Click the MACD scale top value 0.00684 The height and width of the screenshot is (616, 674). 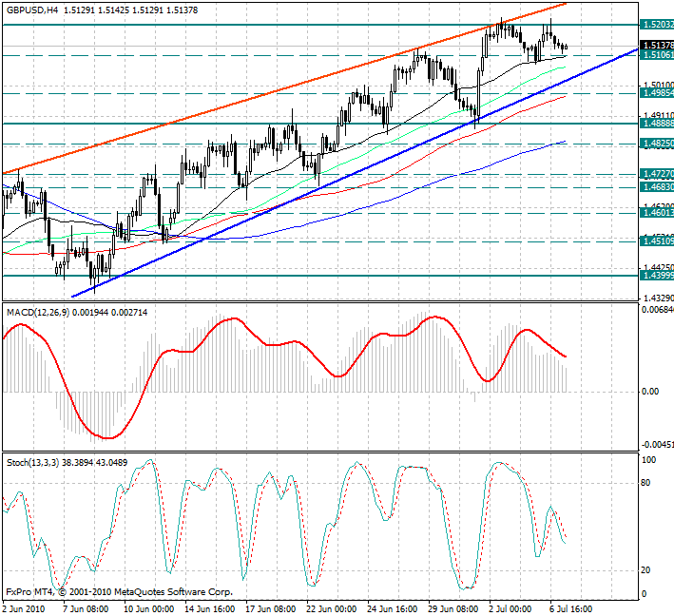tap(657, 310)
